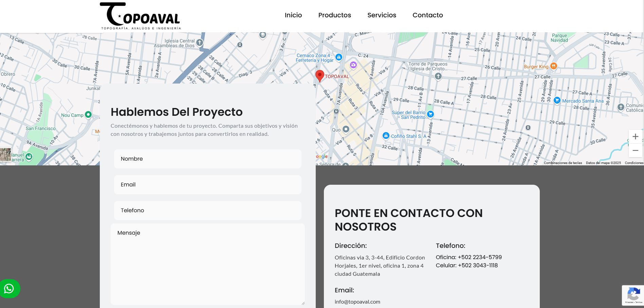The height and width of the screenshot is (308, 644).
Task: Click the green WhatsApp chat icon
Action: [9, 289]
